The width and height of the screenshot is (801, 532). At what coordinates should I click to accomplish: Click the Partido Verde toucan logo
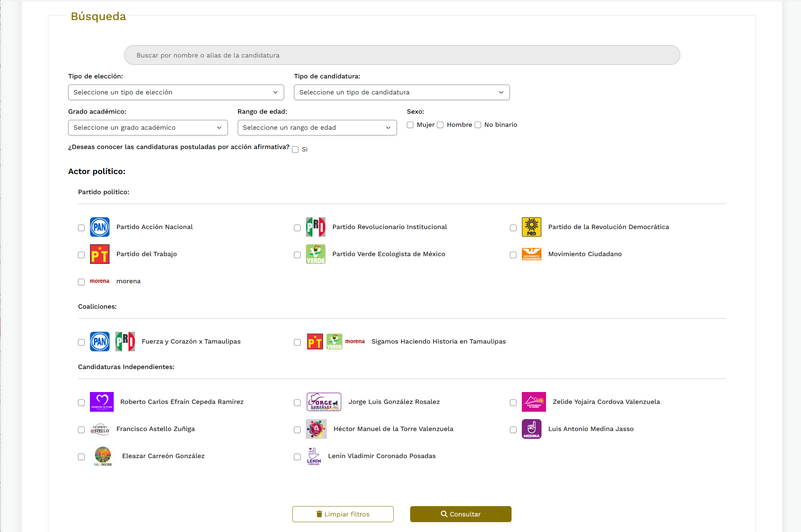[x=315, y=254]
